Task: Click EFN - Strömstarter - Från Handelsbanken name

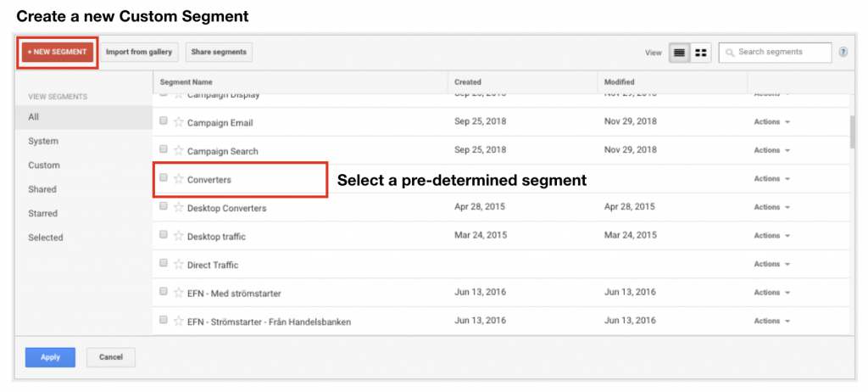Action: (x=269, y=322)
